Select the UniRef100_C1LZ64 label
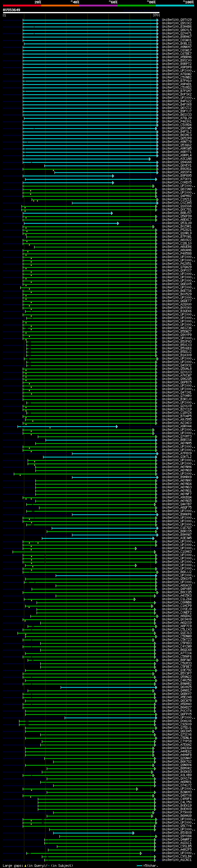Screen dimensions: 197x868 click(177, 599)
